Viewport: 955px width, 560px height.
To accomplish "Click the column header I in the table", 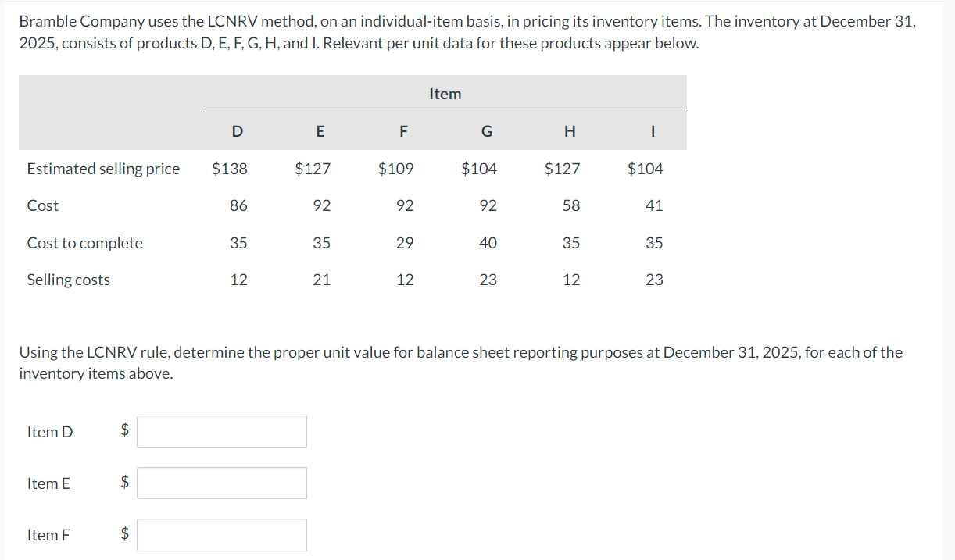I will point(653,131).
